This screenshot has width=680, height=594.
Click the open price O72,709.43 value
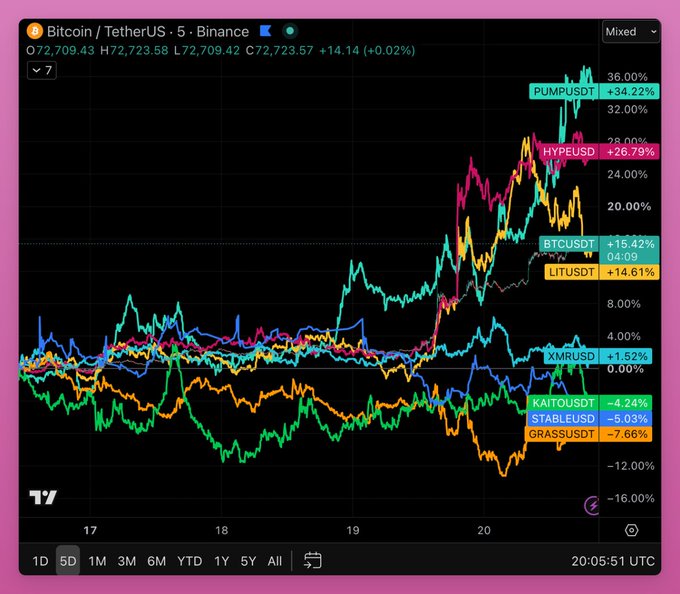click(60, 50)
